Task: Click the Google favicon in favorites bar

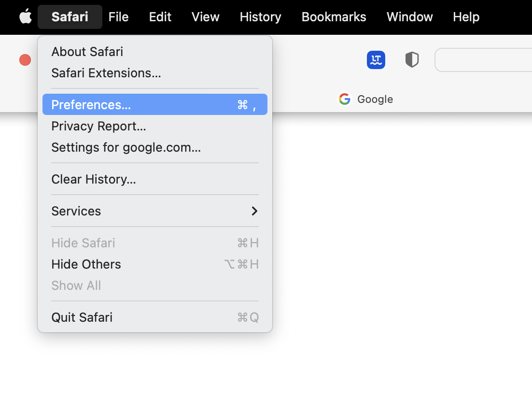Action: [344, 99]
